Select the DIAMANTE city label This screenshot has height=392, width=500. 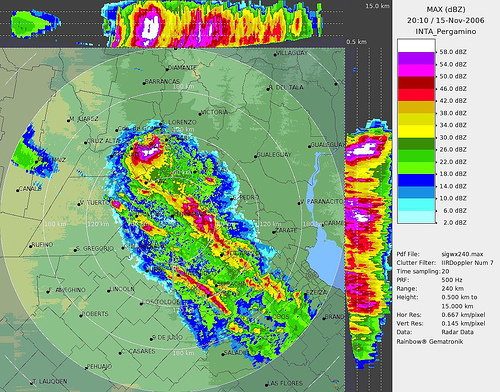pos(182,68)
